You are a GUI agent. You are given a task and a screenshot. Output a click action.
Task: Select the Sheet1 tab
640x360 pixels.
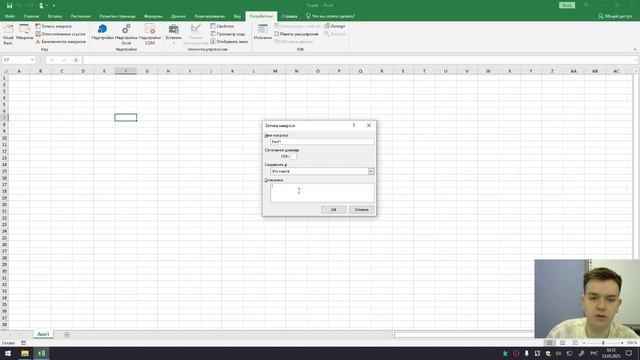point(43,334)
